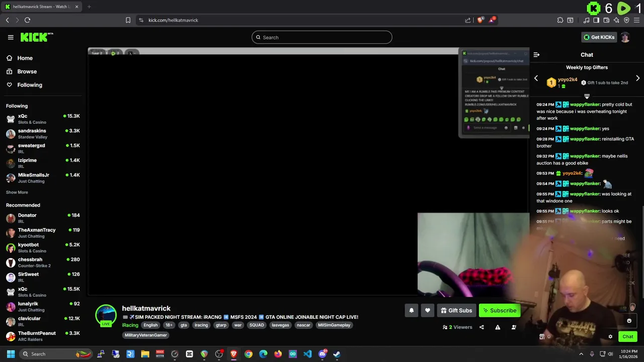This screenshot has width=644, height=362.
Task: Click the Get KICKs button
Action: (599, 37)
